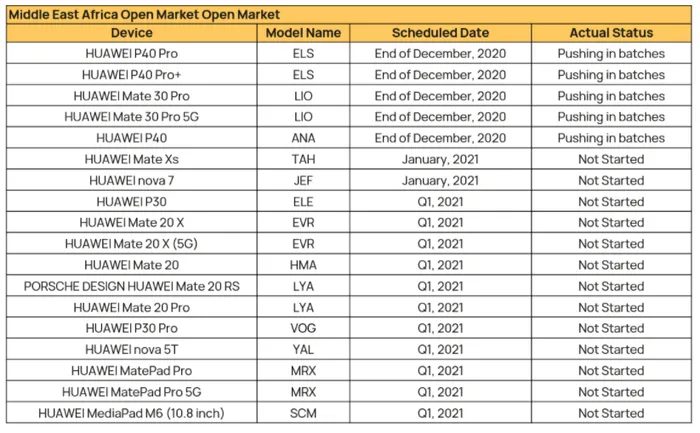Click the ANA model name cell
This screenshot has height=433, width=700.
coord(303,138)
